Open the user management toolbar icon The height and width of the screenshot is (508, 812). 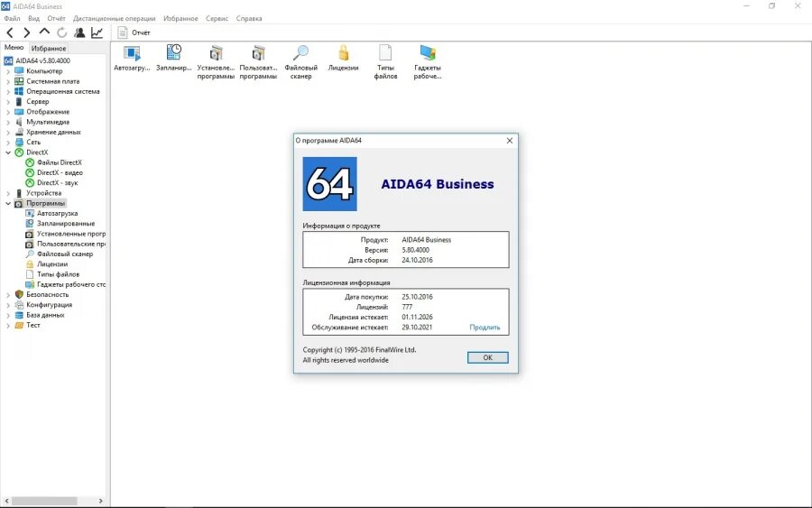point(79,32)
